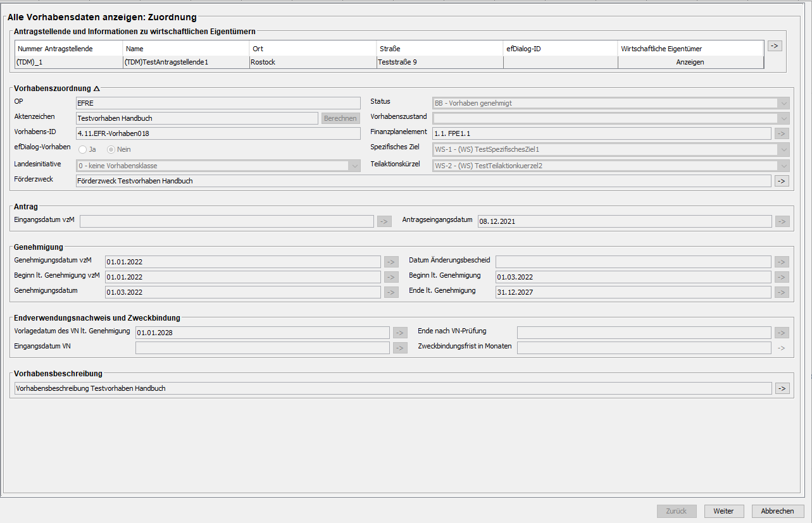Click the Förderzweck text field
This screenshot has height=523, width=812.
point(423,181)
